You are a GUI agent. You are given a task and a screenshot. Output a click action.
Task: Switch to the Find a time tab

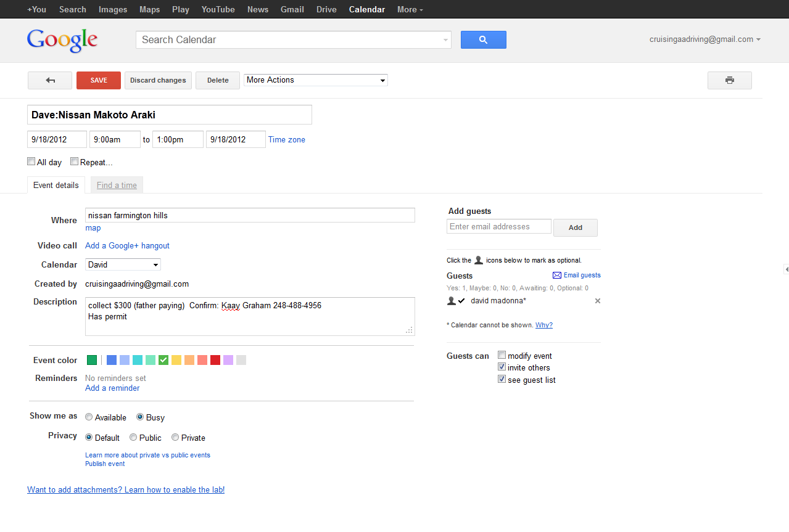tap(117, 185)
